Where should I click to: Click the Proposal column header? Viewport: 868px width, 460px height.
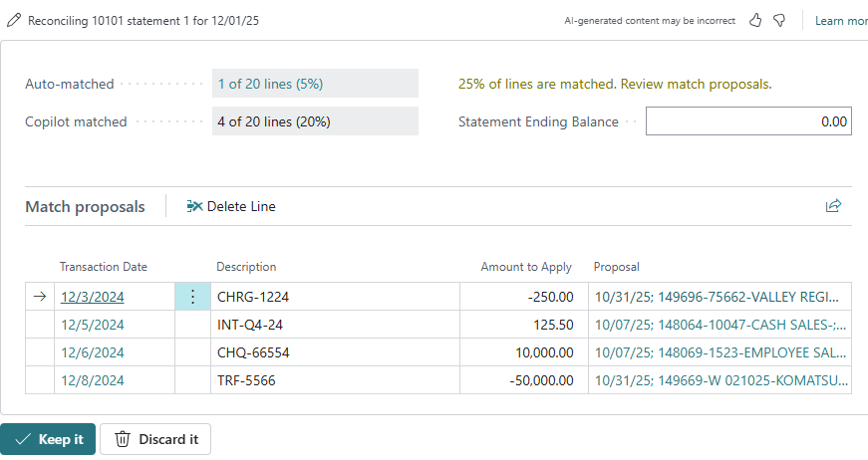617,267
